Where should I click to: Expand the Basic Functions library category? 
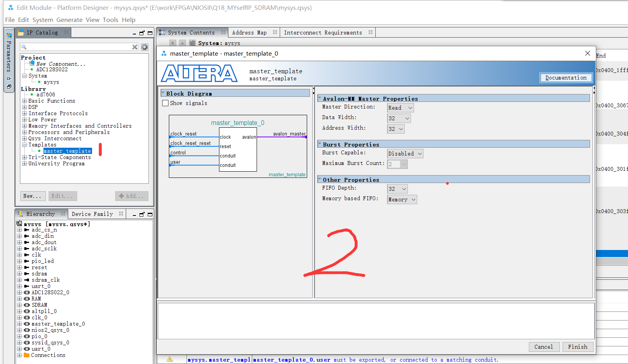[24, 101]
